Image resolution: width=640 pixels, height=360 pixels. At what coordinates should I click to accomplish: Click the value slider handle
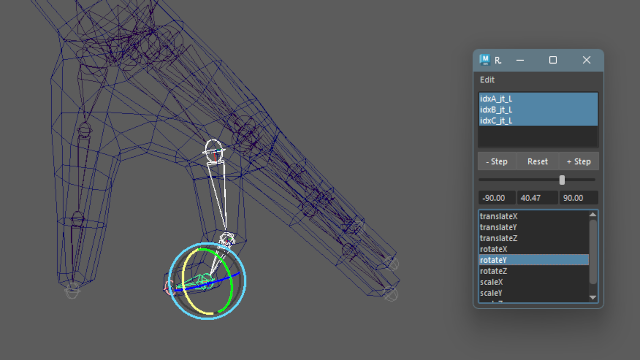[x=562, y=180]
